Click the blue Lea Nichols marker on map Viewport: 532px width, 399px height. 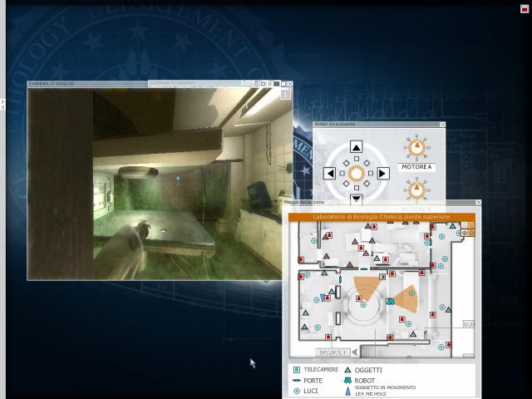pyautogui.click(x=324, y=298)
